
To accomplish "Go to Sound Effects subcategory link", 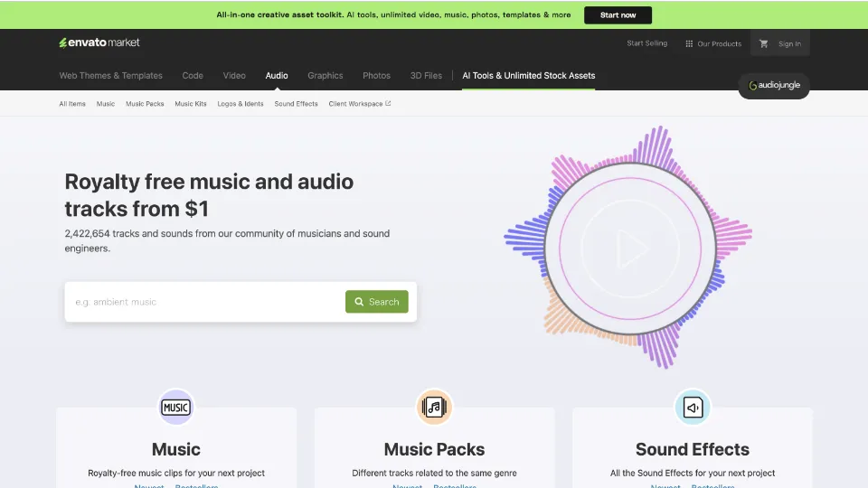I will click(x=297, y=103).
